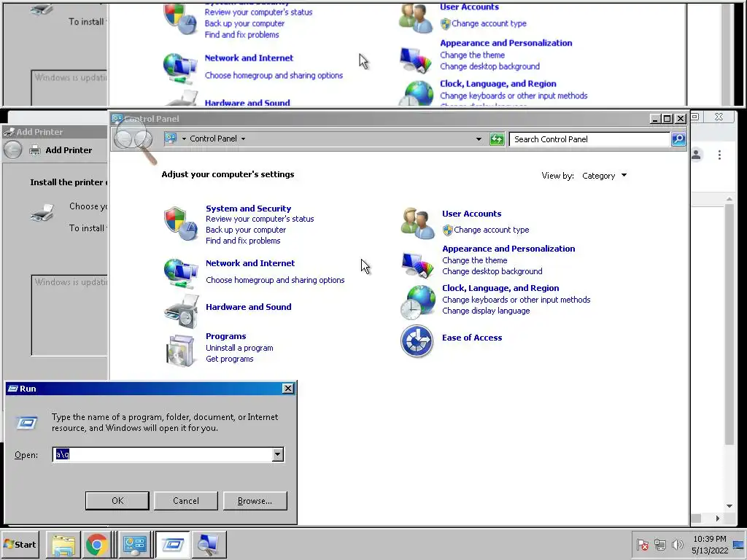Close the Run dialog
The width and height of the screenshot is (747, 560).
point(287,389)
